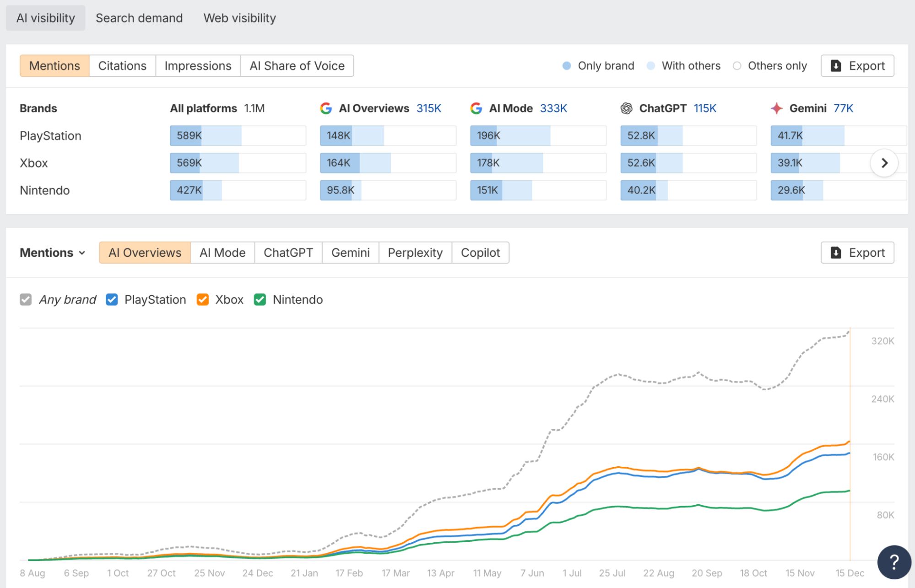Switch to Search demand tab

point(139,18)
